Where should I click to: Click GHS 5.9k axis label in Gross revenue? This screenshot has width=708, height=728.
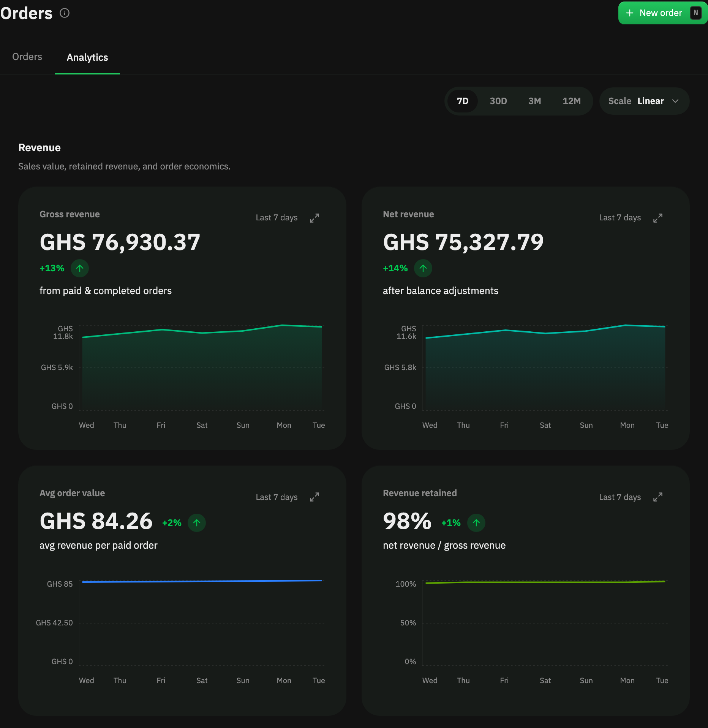click(x=57, y=367)
